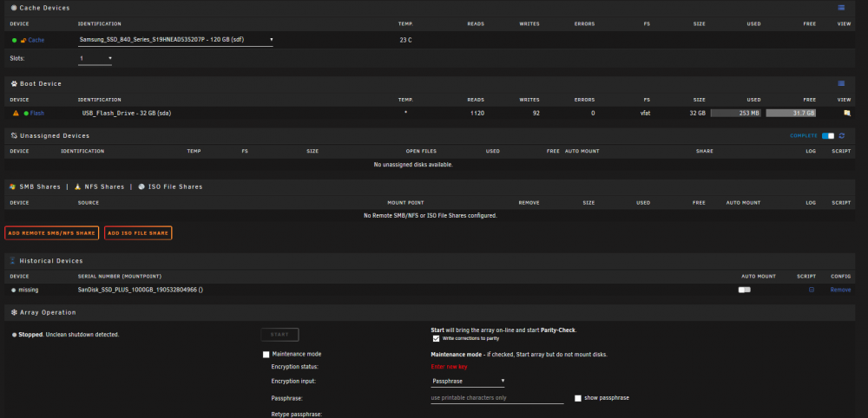This screenshot has height=418, width=868.
Task: Uncheck Write corrections to parity
Action: coord(437,338)
